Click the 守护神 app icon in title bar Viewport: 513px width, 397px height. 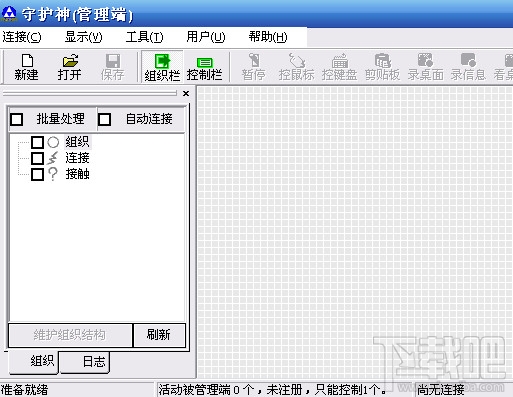point(9,14)
